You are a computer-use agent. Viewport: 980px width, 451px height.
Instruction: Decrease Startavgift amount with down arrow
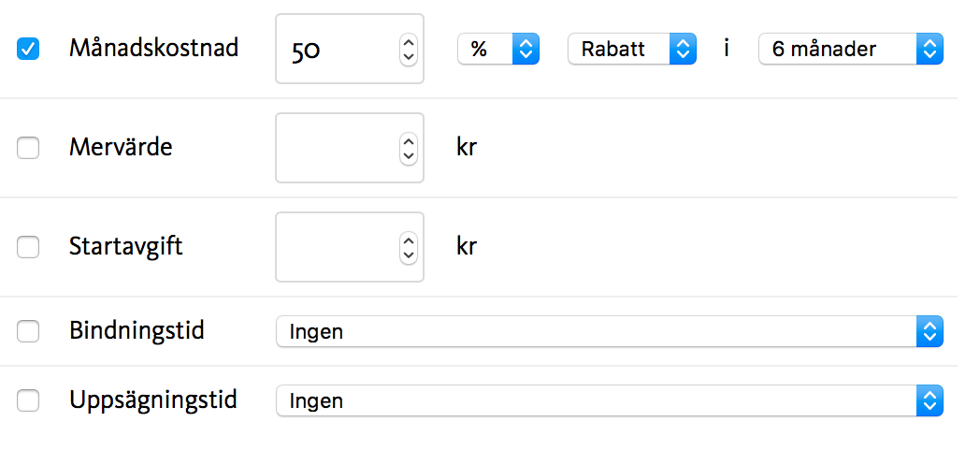(408, 255)
